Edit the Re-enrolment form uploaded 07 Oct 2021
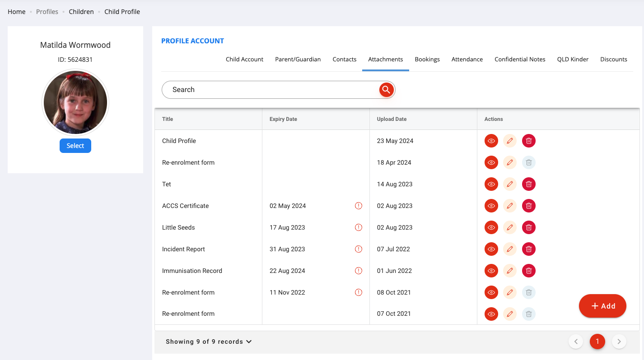Viewport: 644px width, 360px height. pos(510,314)
